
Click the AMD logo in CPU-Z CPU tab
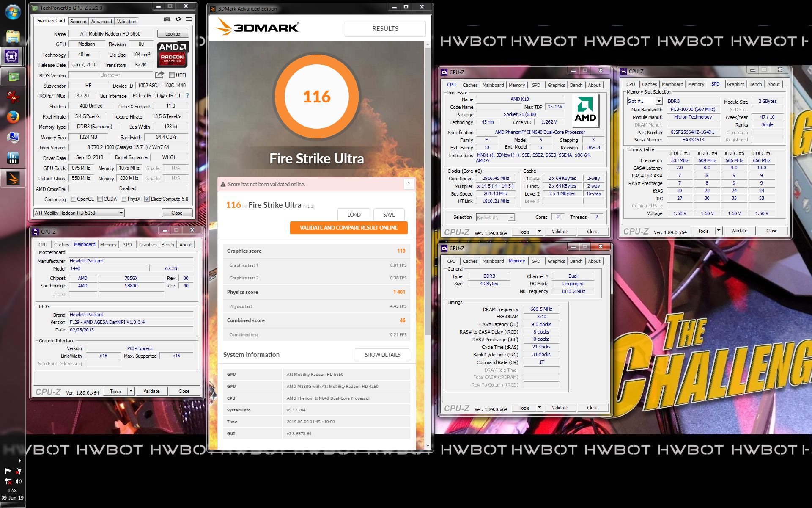coord(585,111)
